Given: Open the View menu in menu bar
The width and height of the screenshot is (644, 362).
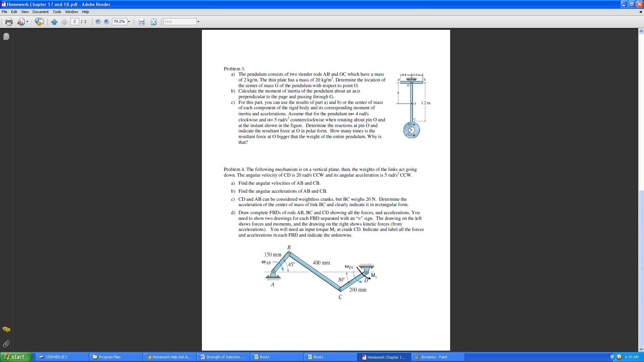Looking at the screenshot, I should tap(24, 12).
